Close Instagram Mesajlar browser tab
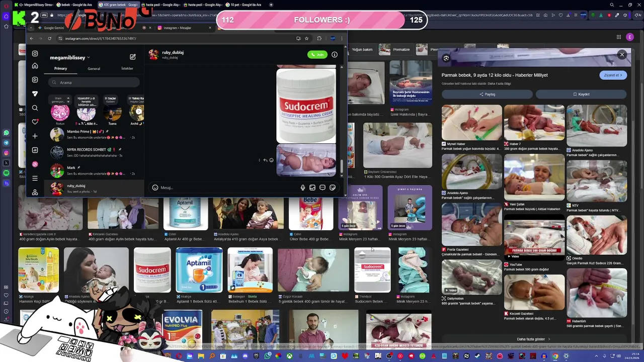The width and height of the screenshot is (644, 362). pyautogui.click(x=210, y=28)
